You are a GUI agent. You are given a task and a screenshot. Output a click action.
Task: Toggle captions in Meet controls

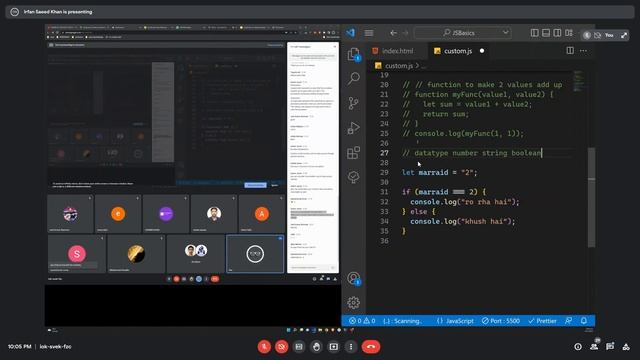(x=299, y=347)
